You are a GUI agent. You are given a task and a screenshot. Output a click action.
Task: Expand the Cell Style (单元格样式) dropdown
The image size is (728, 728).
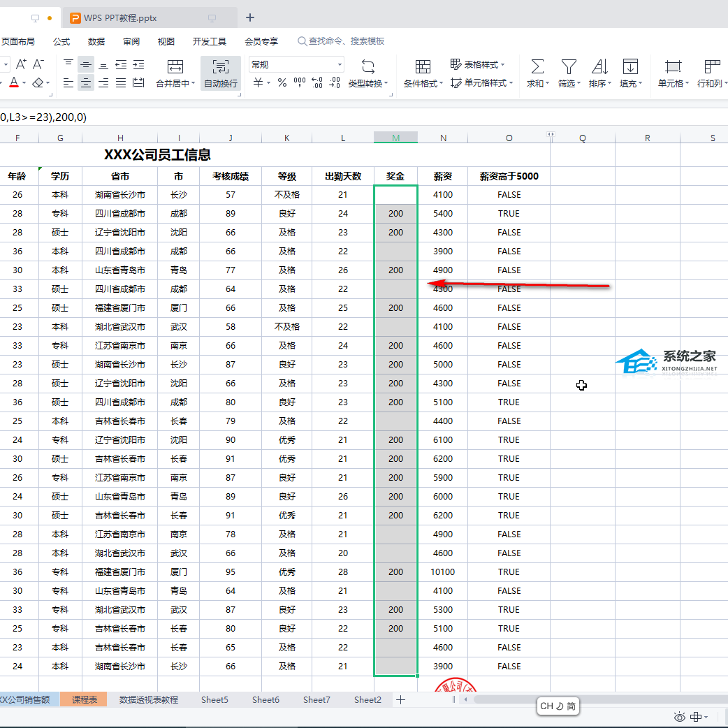(511, 83)
